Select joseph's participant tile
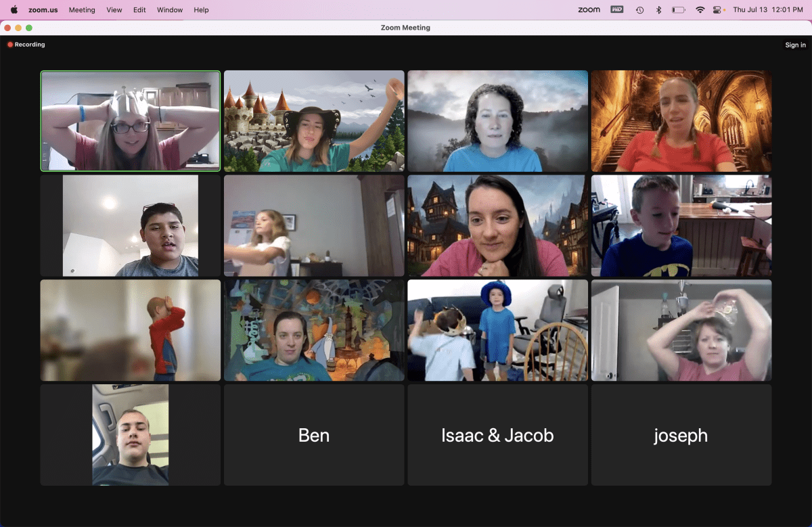 pyautogui.click(x=681, y=435)
